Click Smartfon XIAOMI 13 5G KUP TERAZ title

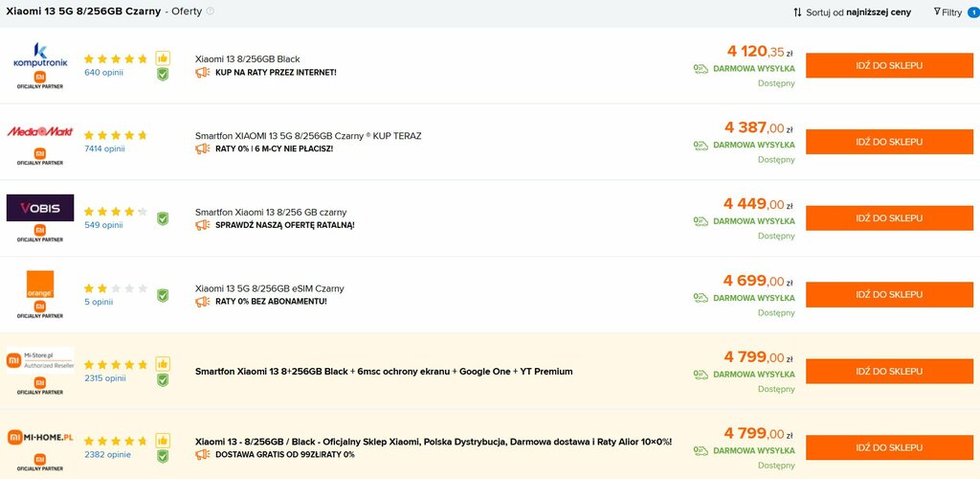308,136
